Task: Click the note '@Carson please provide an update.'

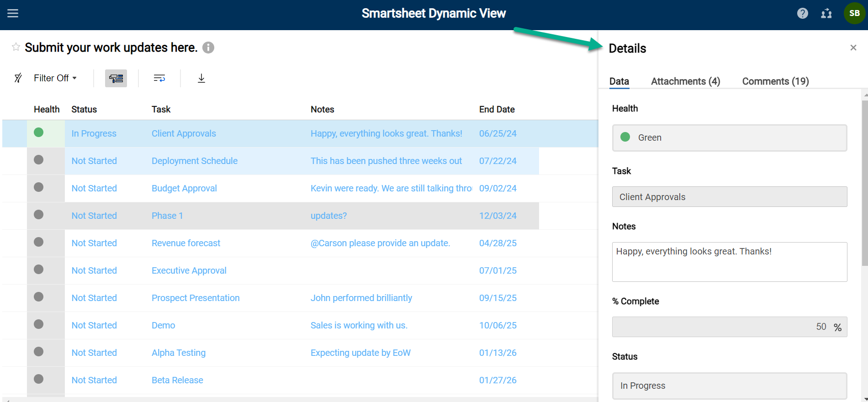Action: [x=380, y=243]
